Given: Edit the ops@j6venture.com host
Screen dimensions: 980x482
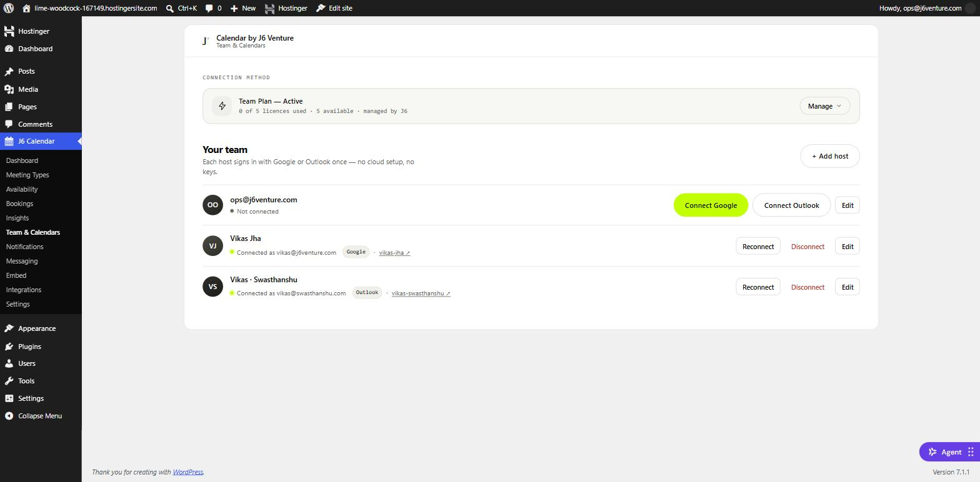Looking at the screenshot, I should [x=847, y=205].
